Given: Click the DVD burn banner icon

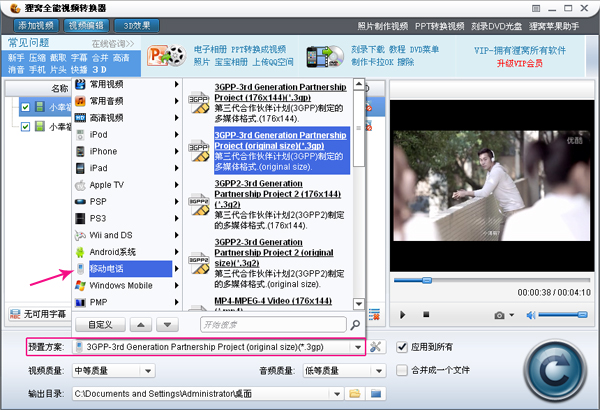Looking at the screenshot, I should click(x=325, y=56).
